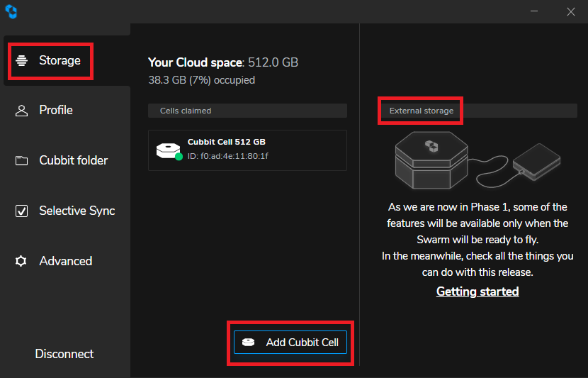Minimize the Cubbit window

pyautogui.click(x=534, y=11)
